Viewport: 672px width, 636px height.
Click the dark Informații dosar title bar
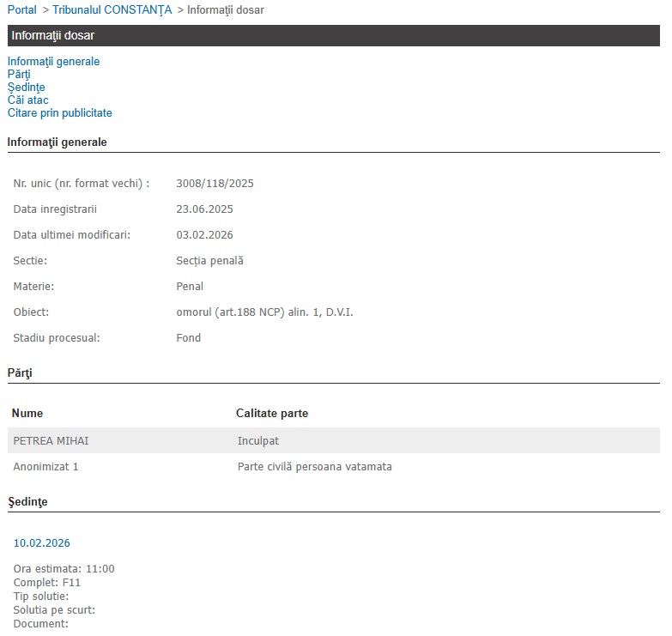click(333, 36)
